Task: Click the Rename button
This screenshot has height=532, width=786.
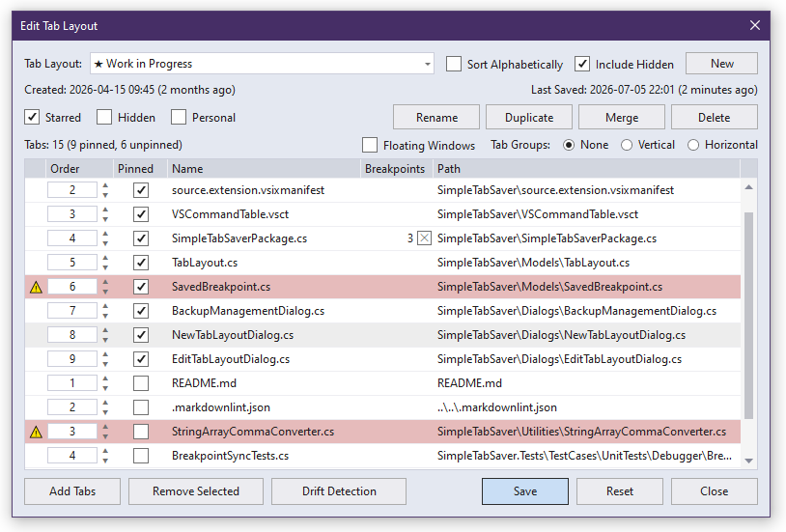Action: tap(436, 118)
